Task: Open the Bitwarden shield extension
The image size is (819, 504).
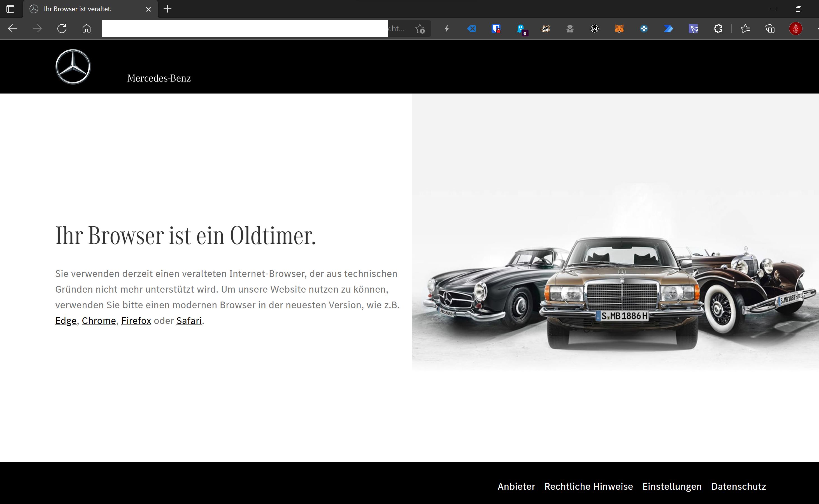Action: point(496,29)
